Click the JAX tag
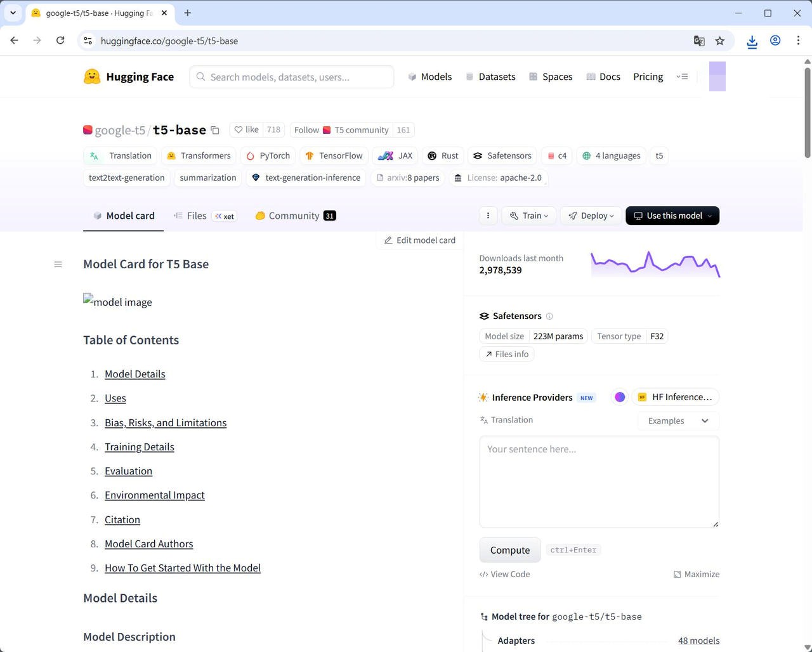The height and width of the screenshot is (652, 812). pyautogui.click(x=395, y=155)
